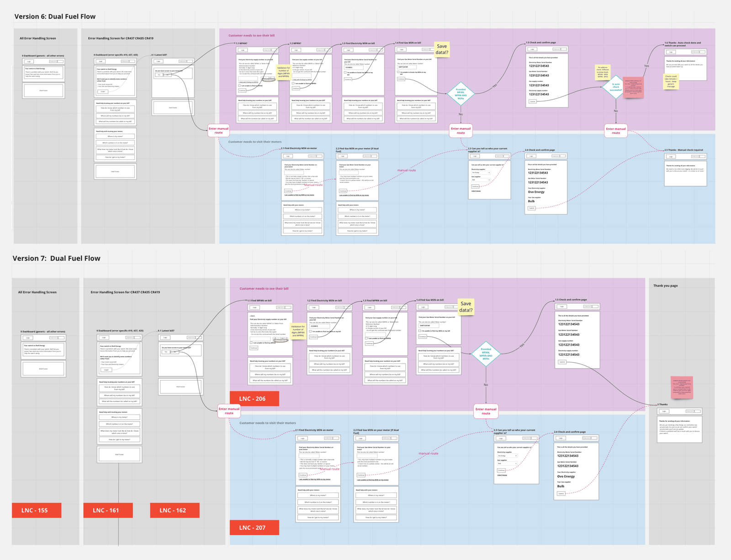Expand 'What will the numbers be called' on Version 7 screen 1.4
731x560 pixels.
point(439,370)
